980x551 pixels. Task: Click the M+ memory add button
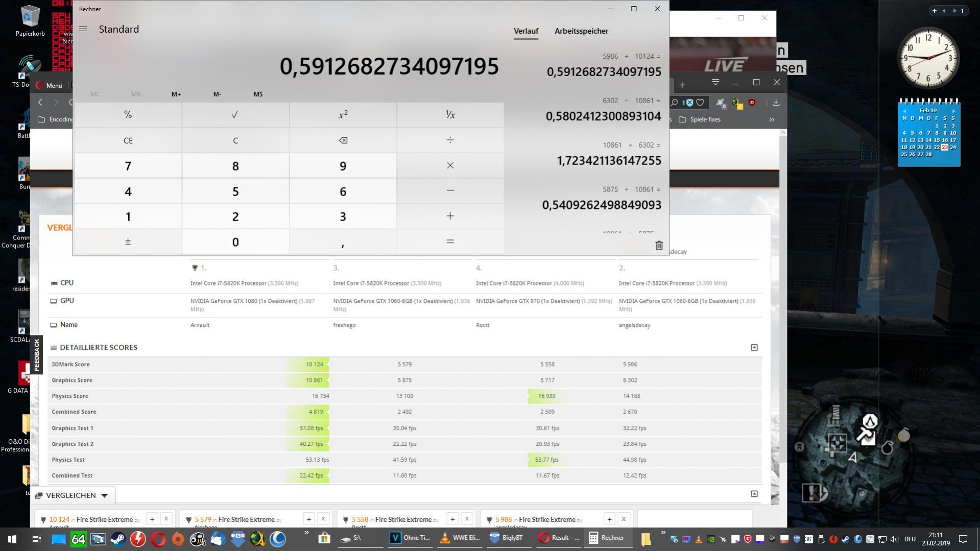tap(176, 94)
